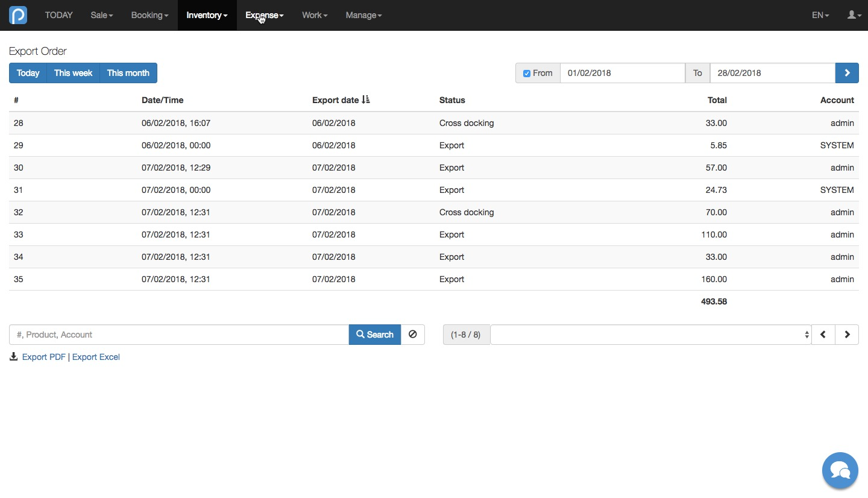Click the Export PDF link

point(44,357)
